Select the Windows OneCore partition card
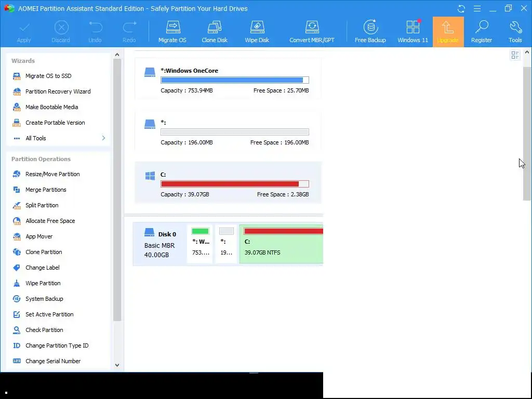 click(x=228, y=78)
